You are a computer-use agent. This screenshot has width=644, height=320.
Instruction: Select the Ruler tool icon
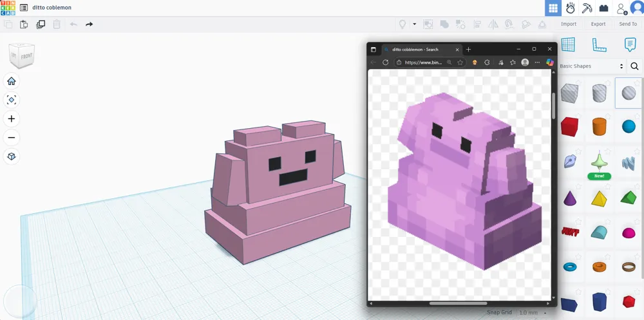tap(599, 44)
